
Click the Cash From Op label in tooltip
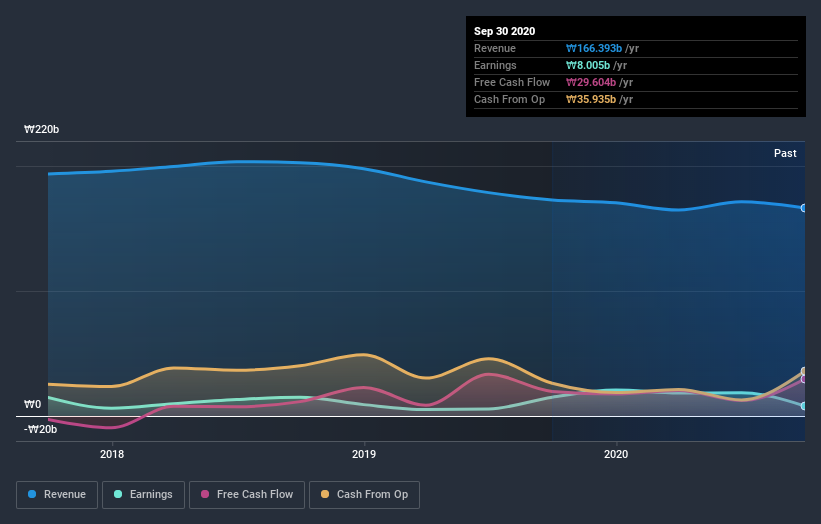point(509,99)
